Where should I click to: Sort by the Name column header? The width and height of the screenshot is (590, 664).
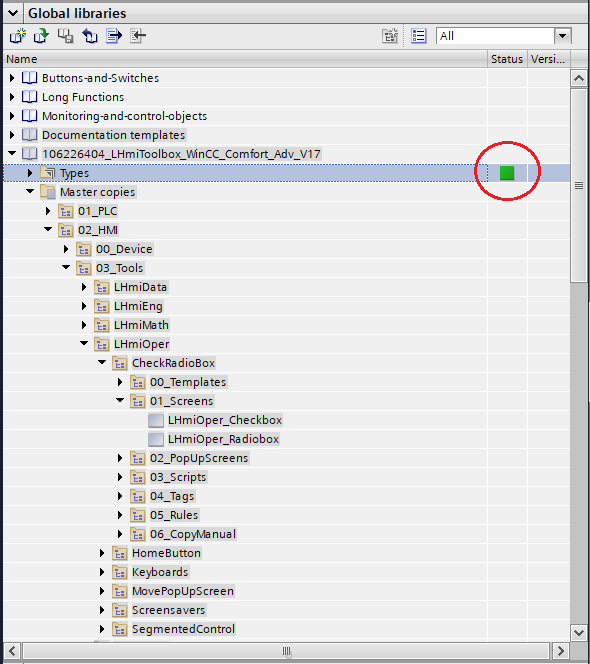pyautogui.click(x=245, y=59)
